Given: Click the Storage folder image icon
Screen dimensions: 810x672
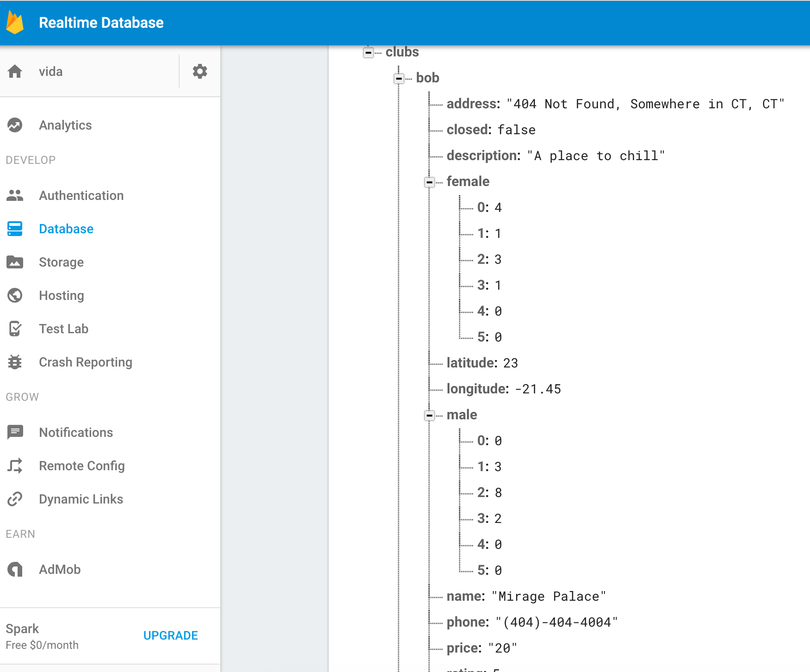Looking at the screenshot, I should tap(15, 262).
